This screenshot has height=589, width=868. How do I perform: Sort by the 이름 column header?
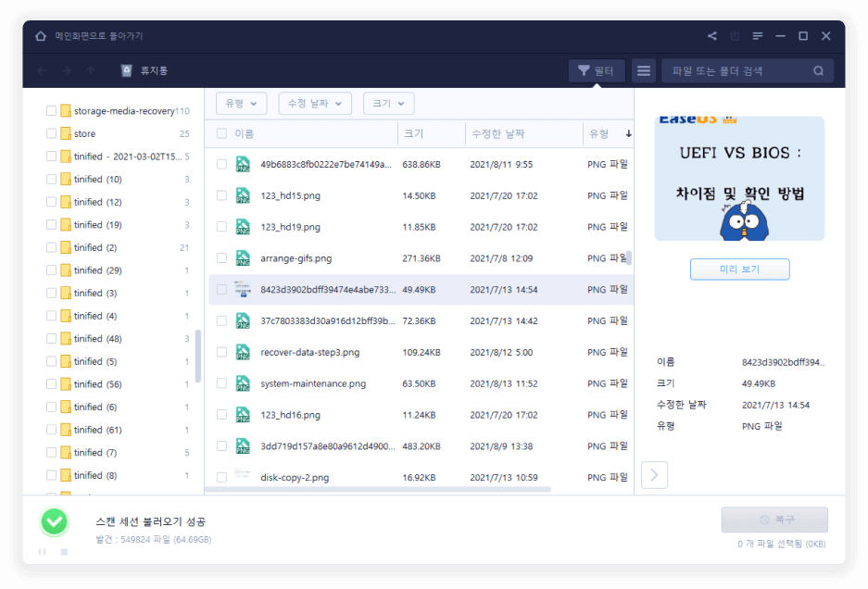[x=245, y=133]
